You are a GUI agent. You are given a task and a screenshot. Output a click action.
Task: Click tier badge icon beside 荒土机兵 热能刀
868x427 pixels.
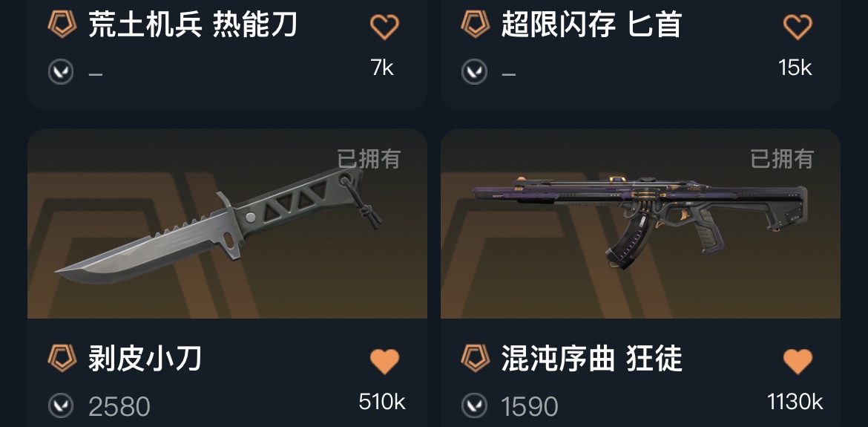(62, 25)
